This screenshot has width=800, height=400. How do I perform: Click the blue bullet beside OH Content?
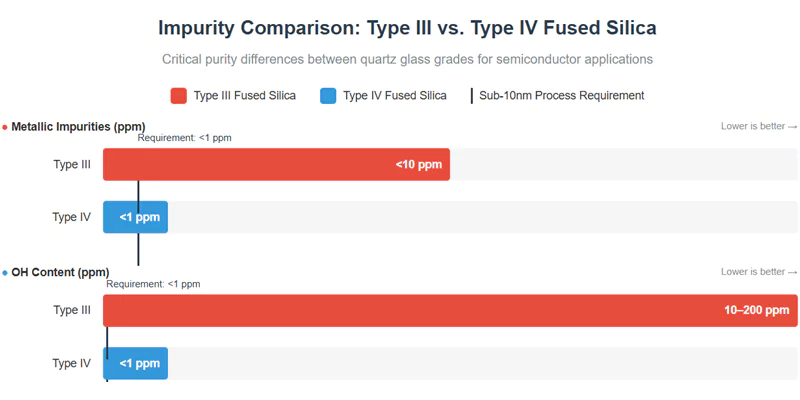point(5,273)
